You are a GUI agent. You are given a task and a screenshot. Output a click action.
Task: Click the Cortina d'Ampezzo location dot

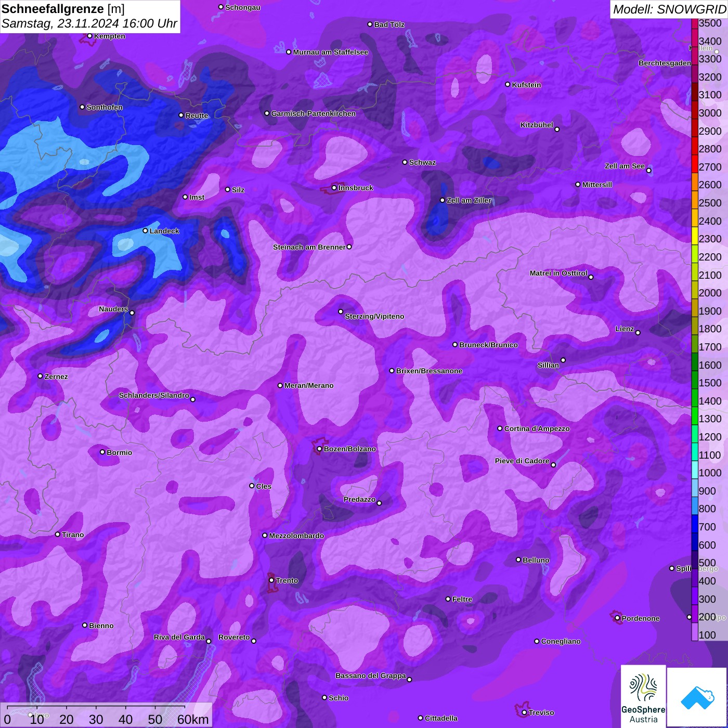[500, 428]
